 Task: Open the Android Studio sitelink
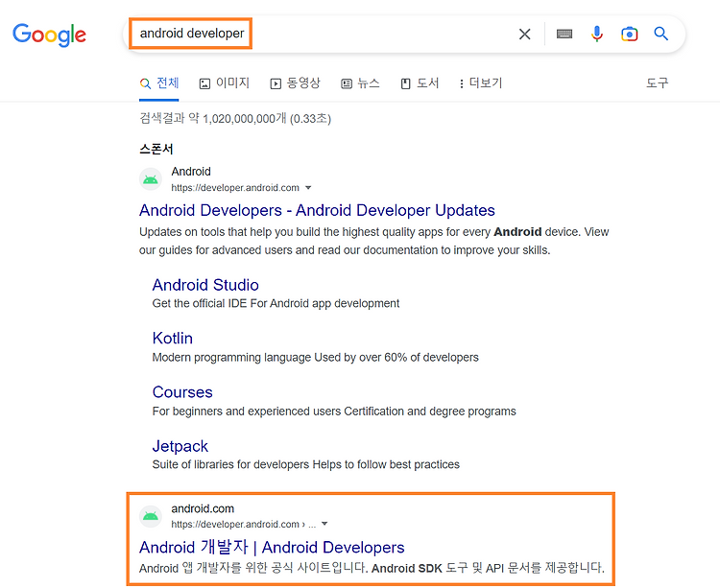pos(205,285)
